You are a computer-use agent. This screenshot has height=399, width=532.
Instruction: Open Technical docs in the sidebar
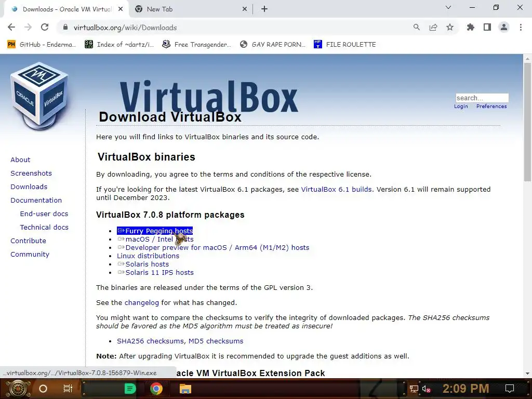[44, 228]
